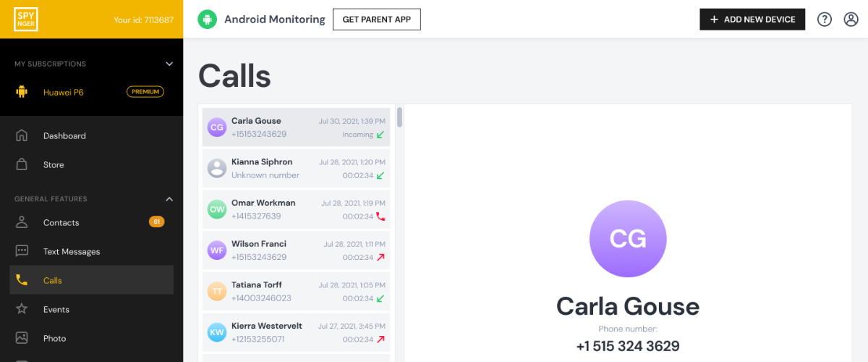This screenshot has height=362, width=868.
Task: Click the incoming arrow on Kianna Siphron call
Action: tap(380, 175)
